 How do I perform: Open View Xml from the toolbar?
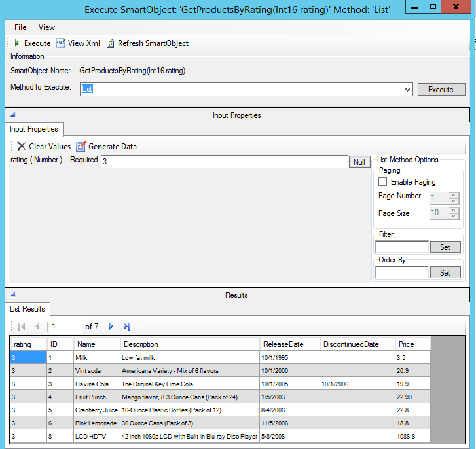(61, 43)
